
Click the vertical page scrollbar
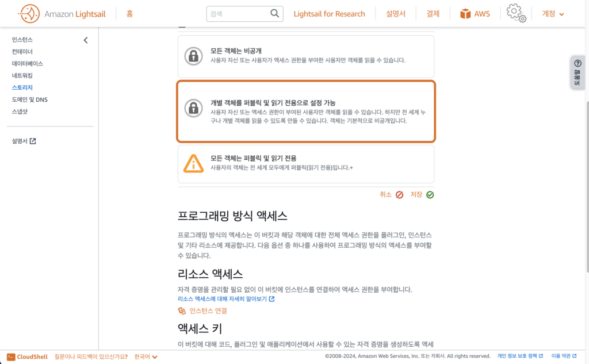tap(587, 186)
